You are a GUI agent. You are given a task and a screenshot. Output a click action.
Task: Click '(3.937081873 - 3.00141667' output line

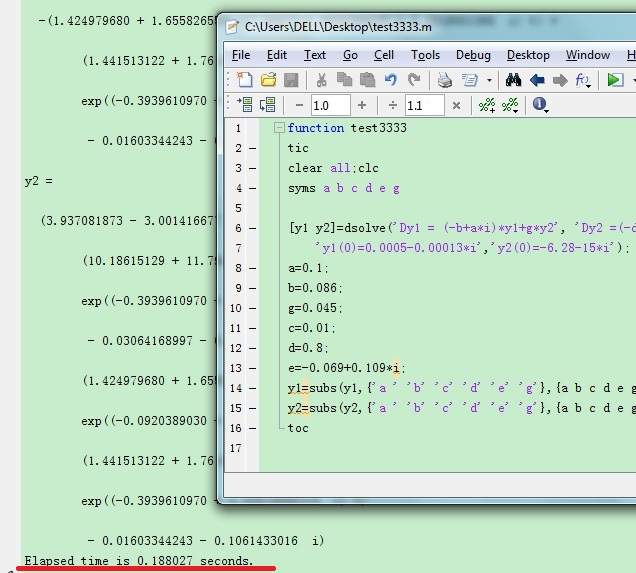(x=127, y=221)
